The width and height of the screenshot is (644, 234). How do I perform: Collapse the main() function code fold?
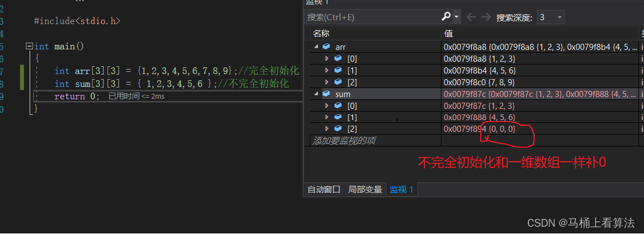29,47
